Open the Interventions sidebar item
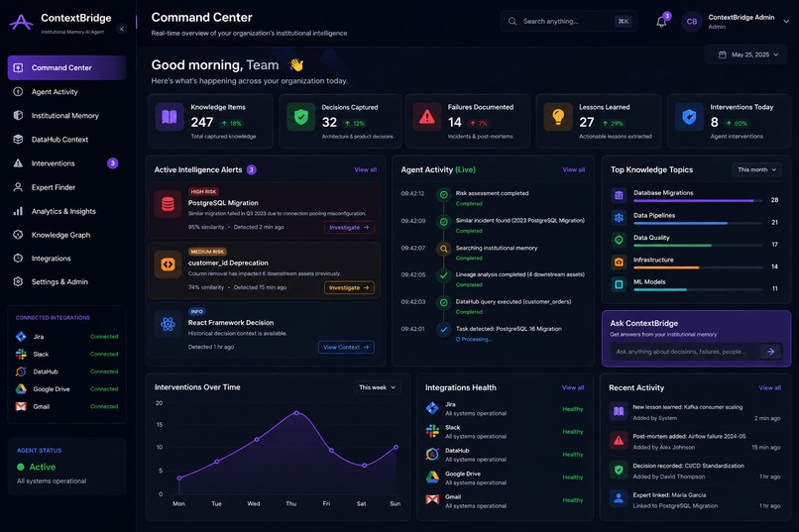The width and height of the screenshot is (799, 532). pyautogui.click(x=66, y=163)
